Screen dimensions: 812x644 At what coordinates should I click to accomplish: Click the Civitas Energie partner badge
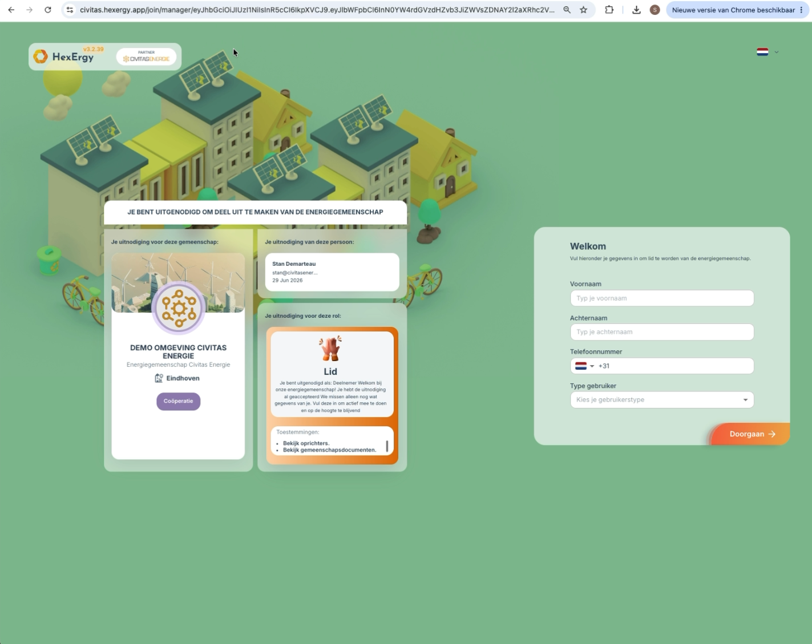(x=147, y=56)
